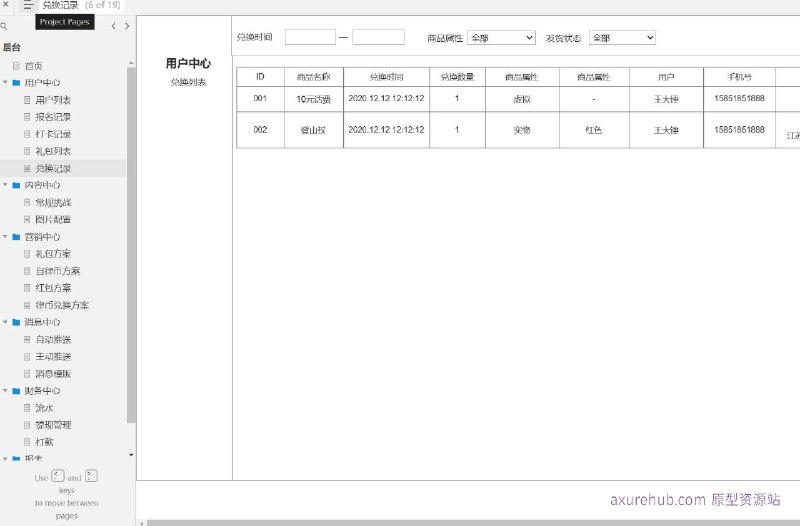Click the 财务中心 folder icon
800x526 pixels.
(x=16, y=391)
